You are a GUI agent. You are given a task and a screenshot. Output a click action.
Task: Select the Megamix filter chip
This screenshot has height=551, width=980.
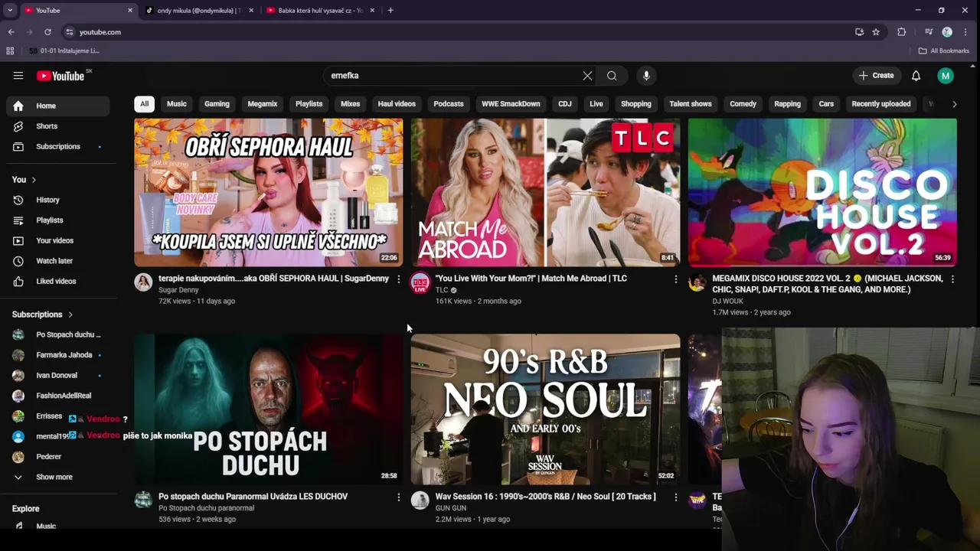click(263, 104)
